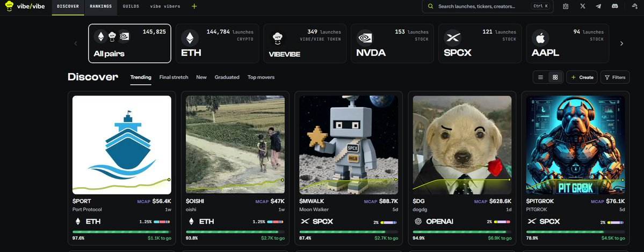Click the SPCX icon on the $MWALK card
Screen dimensions: 644x252
point(305,221)
